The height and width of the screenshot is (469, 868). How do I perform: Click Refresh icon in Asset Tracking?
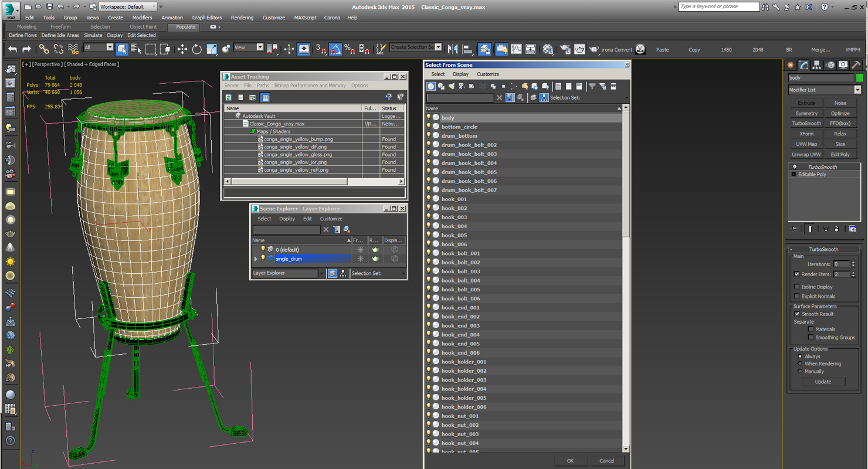[229, 98]
